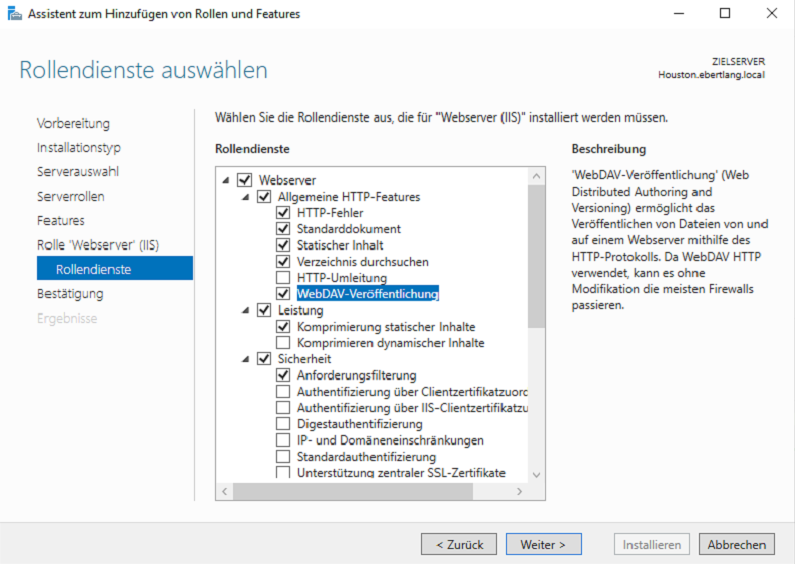Enable the HTTP-Umleitung checkbox

point(283,278)
